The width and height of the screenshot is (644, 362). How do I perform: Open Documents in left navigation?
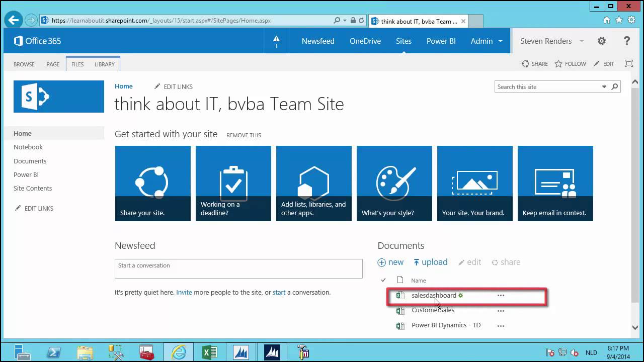tap(30, 161)
